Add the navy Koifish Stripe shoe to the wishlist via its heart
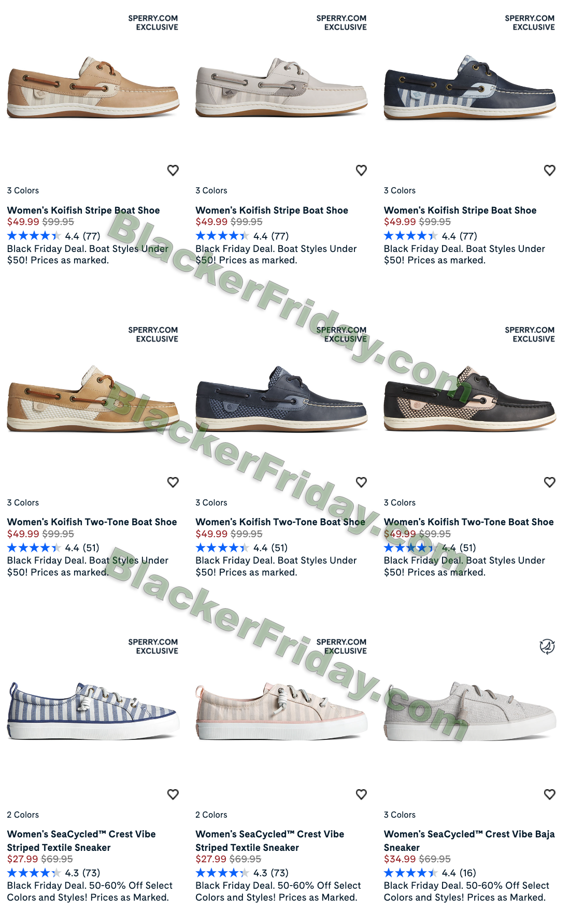Image resolution: width=570 pixels, height=924 pixels. tap(550, 170)
